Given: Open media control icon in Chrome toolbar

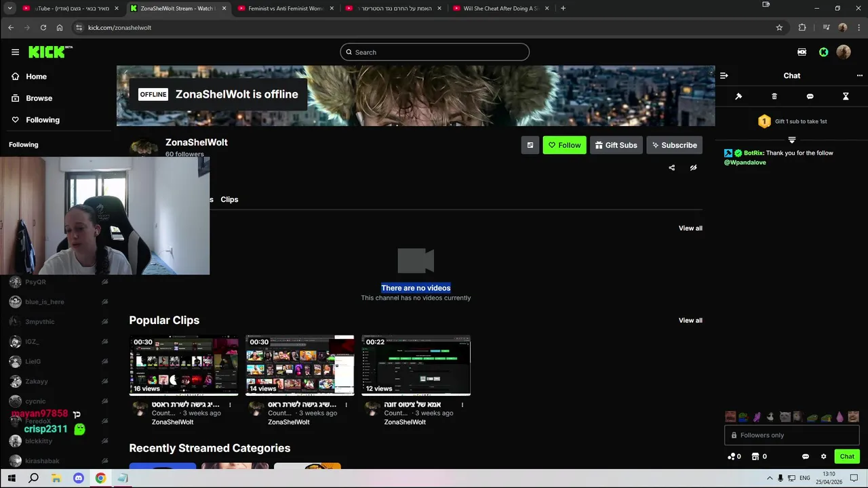Looking at the screenshot, I should (826, 28).
